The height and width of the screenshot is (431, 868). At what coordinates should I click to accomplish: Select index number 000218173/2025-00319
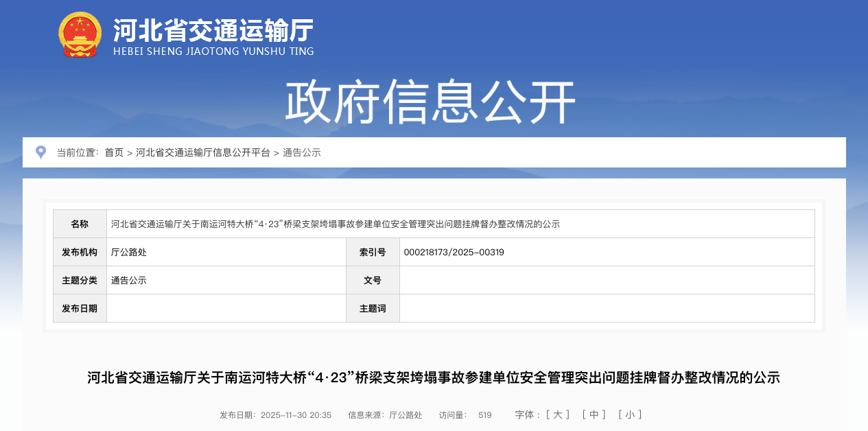(454, 252)
